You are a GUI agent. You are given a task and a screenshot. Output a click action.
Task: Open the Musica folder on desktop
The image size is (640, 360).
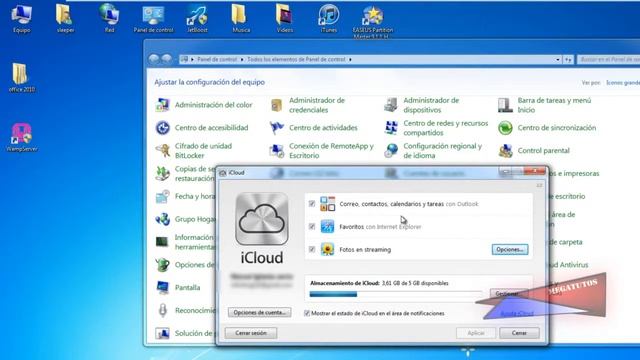pos(241,18)
